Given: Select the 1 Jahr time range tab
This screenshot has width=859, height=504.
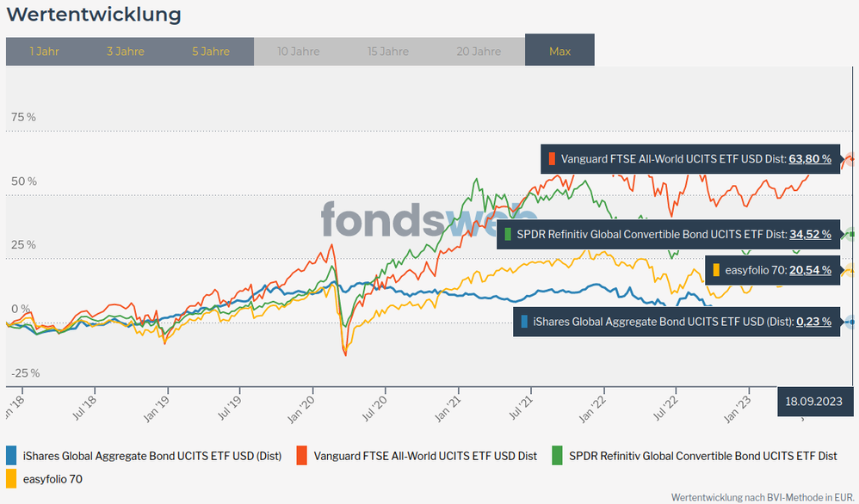Looking at the screenshot, I should (44, 52).
